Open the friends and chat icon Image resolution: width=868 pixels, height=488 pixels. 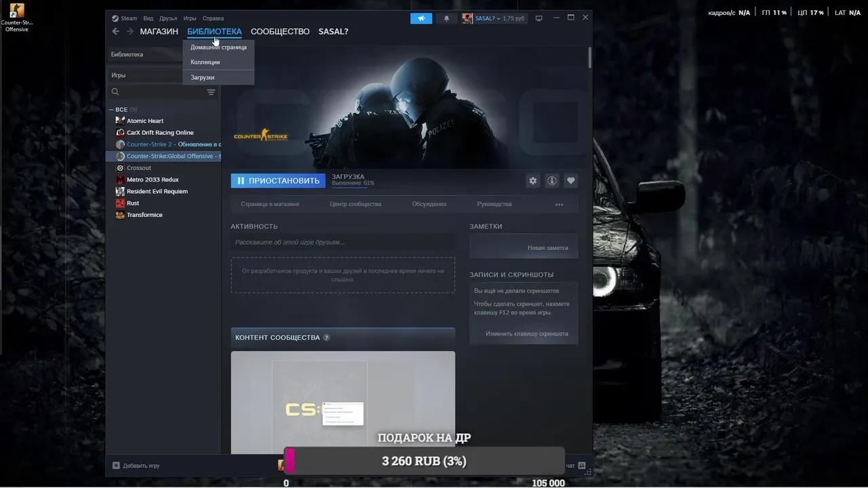[582, 466]
